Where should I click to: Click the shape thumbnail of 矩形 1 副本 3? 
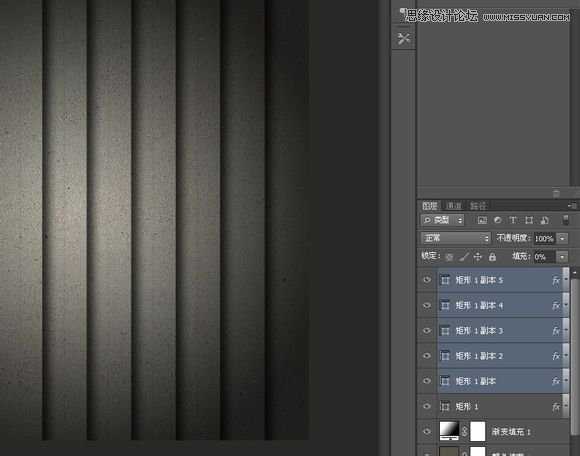click(445, 331)
